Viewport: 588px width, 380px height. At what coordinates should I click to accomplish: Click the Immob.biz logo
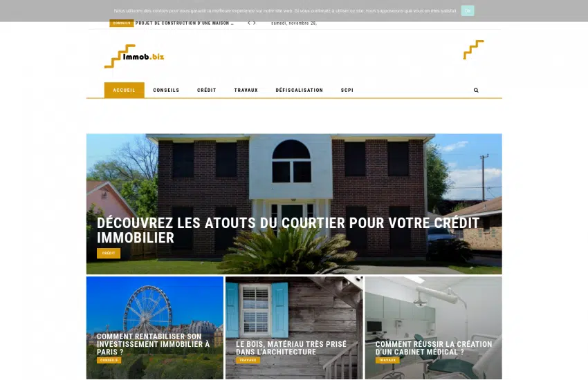134,56
